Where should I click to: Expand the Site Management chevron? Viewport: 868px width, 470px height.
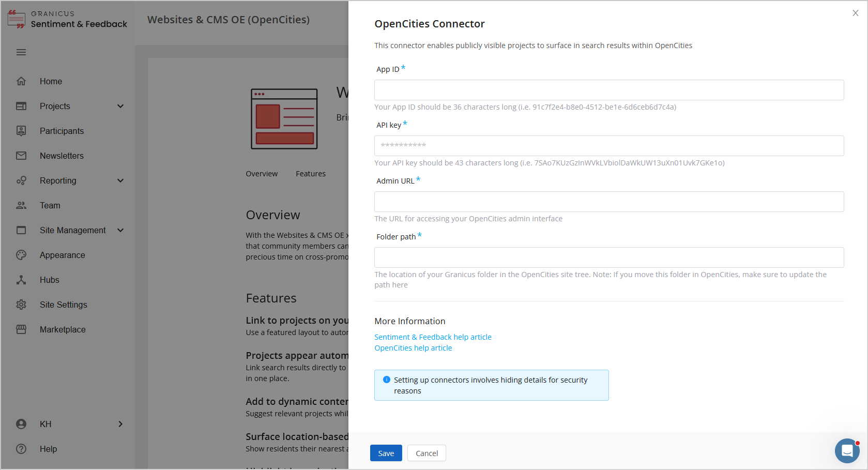tap(120, 230)
